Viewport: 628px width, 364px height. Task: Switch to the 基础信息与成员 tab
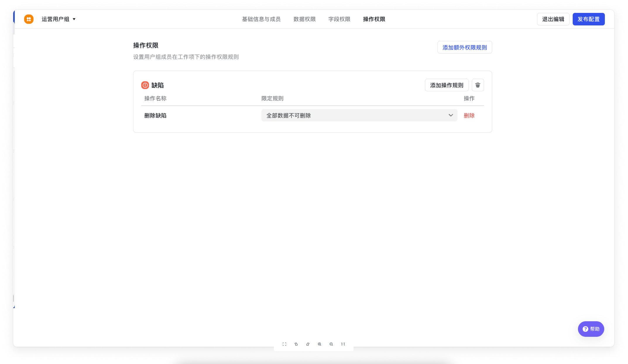click(261, 19)
